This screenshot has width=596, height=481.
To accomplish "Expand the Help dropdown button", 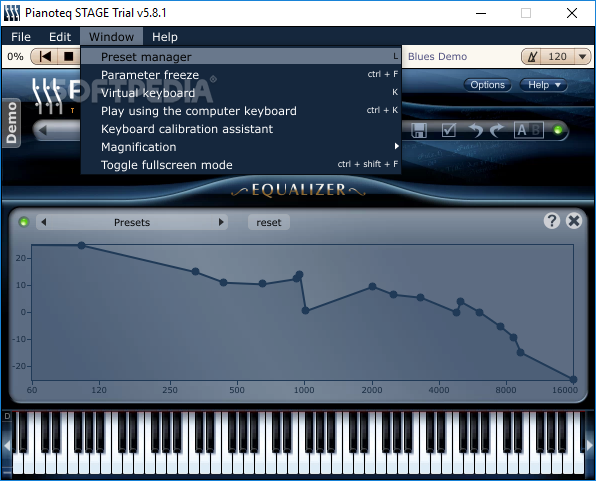I will pos(544,85).
